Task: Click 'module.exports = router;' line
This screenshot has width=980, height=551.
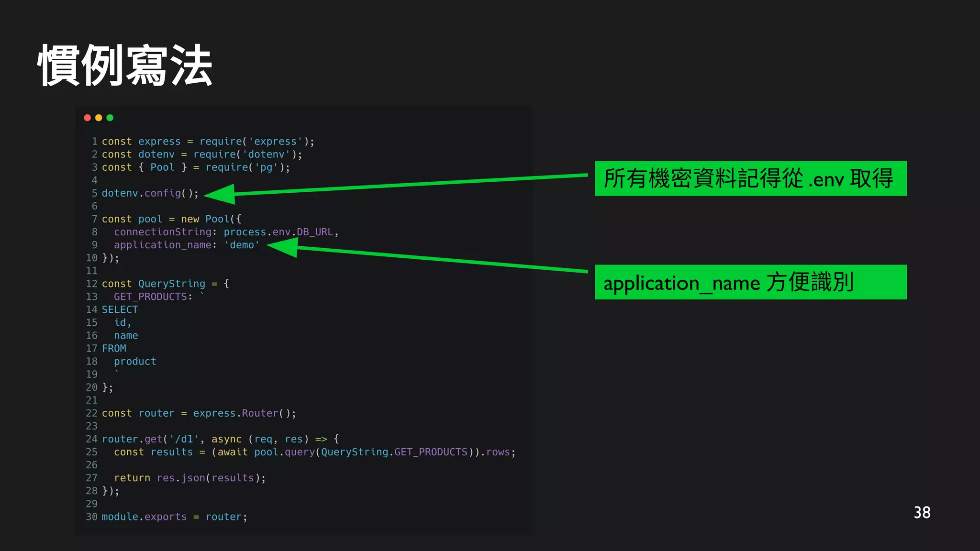Action: pos(175,517)
